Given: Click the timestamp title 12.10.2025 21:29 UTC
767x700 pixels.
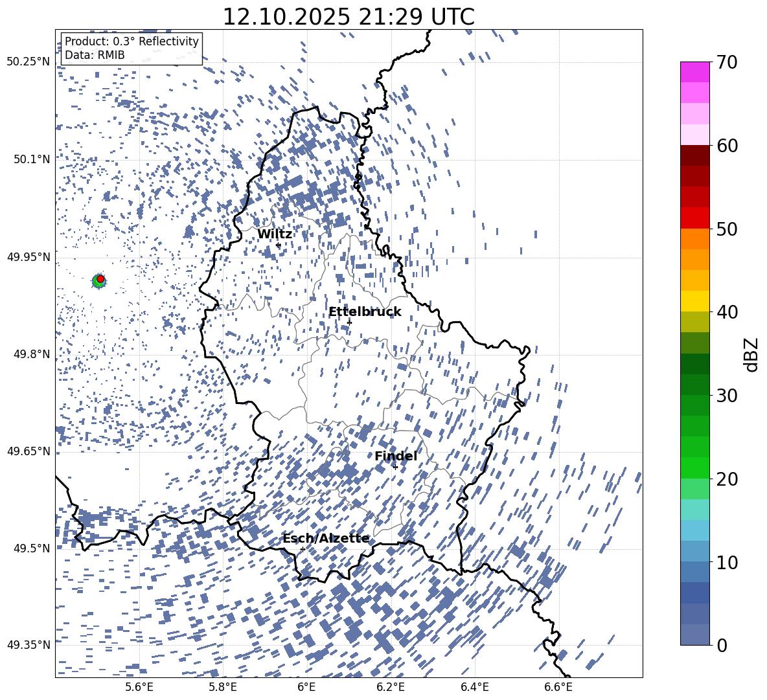Looking at the screenshot, I should point(349,17).
